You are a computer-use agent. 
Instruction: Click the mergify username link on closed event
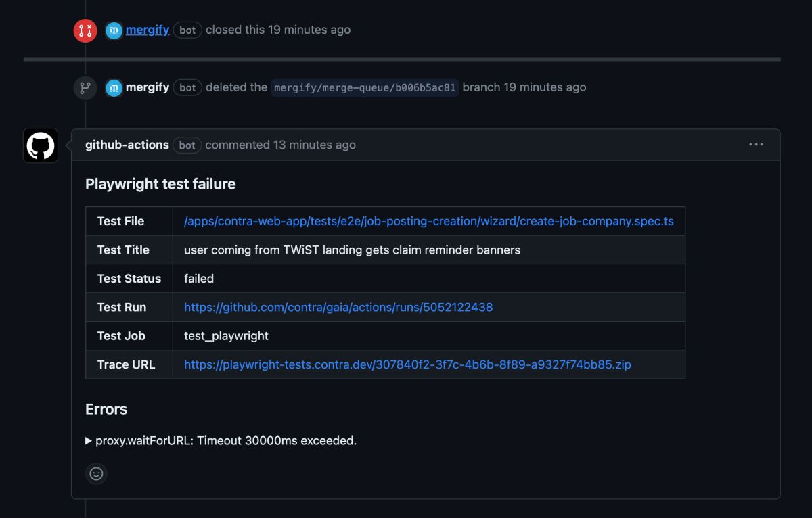(x=148, y=30)
